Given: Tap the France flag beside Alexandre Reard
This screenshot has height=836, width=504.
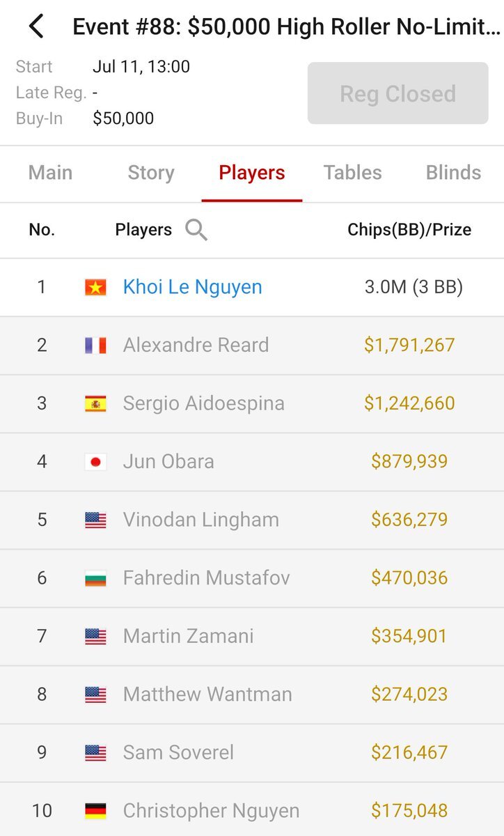Looking at the screenshot, I should coord(95,345).
